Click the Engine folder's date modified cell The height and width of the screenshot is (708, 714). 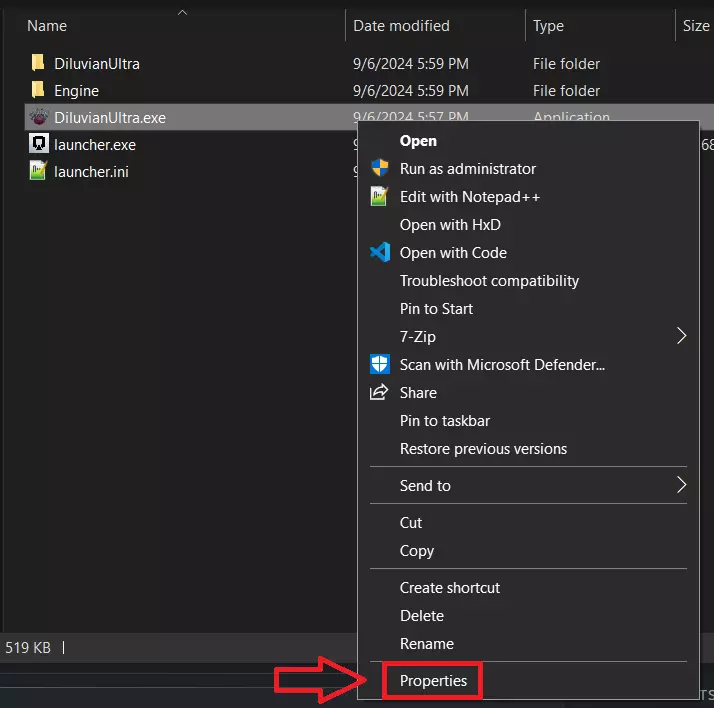point(411,91)
